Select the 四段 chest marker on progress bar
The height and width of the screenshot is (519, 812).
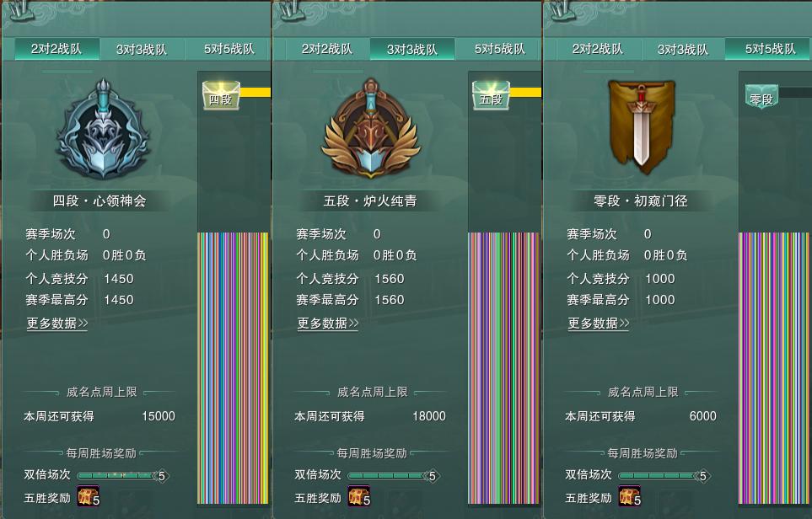tap(221, 95)
